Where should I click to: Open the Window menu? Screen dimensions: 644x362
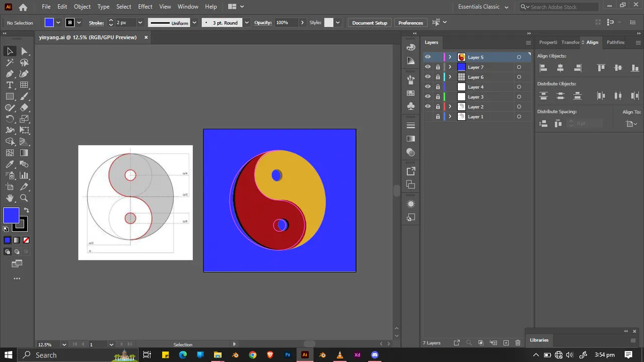point(188,7)
